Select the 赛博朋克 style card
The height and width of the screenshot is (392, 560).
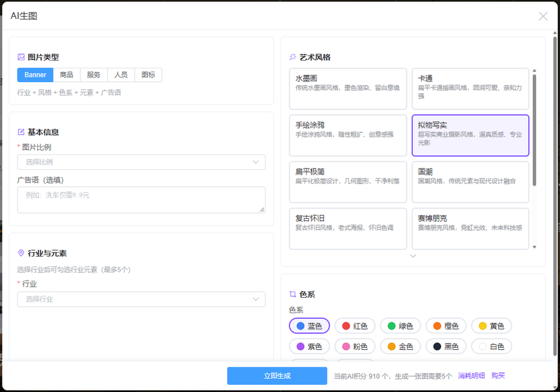click(470, 229)
